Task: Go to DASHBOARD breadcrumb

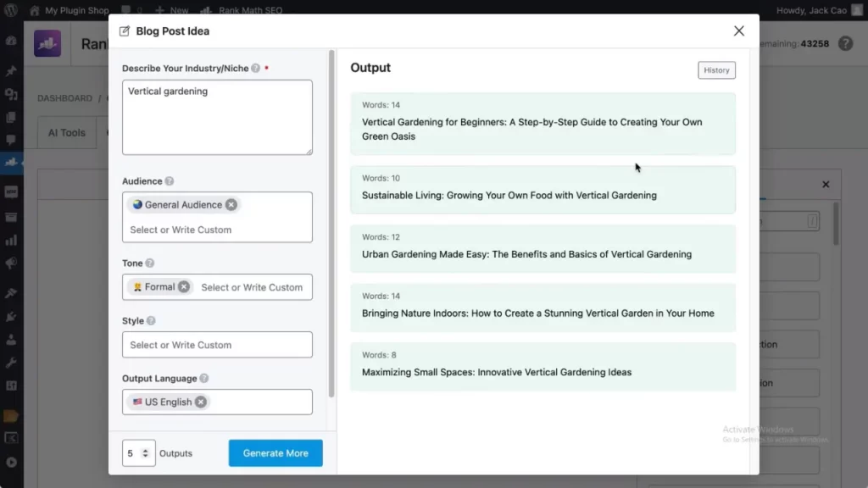Action: [64, 98]
